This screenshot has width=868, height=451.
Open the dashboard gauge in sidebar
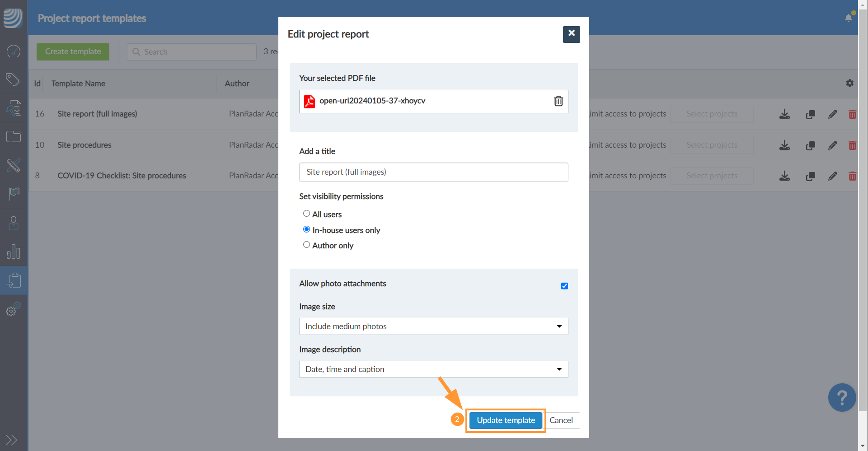coord(14,51)
